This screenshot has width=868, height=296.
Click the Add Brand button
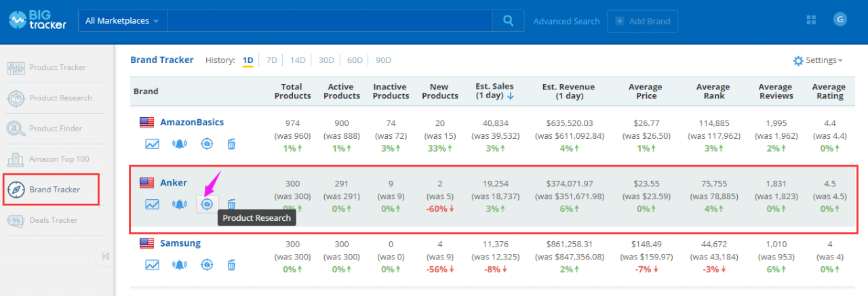pos(642,21)
